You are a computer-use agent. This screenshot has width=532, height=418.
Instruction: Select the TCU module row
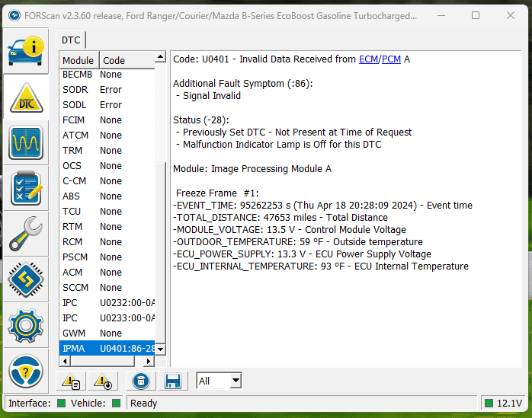(x=107, y=212)
